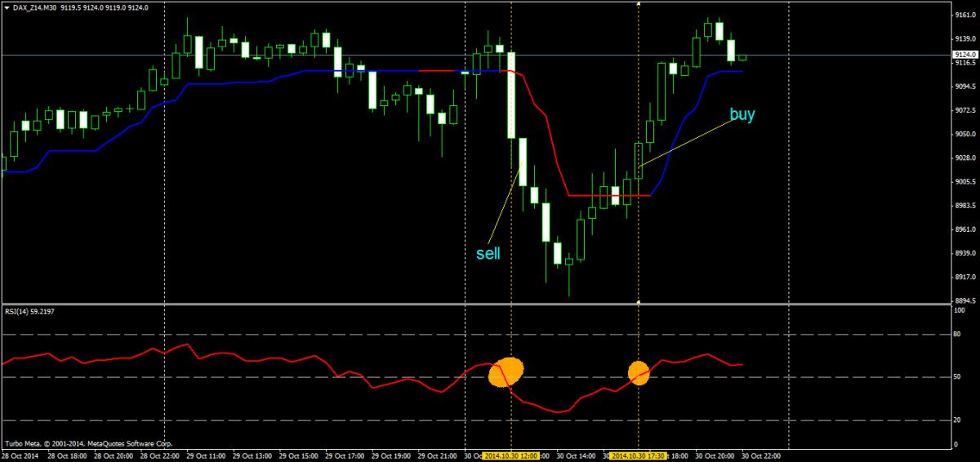Click the larger orange ellipse on RSI
The image size is (980, 462).
point(506,372)
